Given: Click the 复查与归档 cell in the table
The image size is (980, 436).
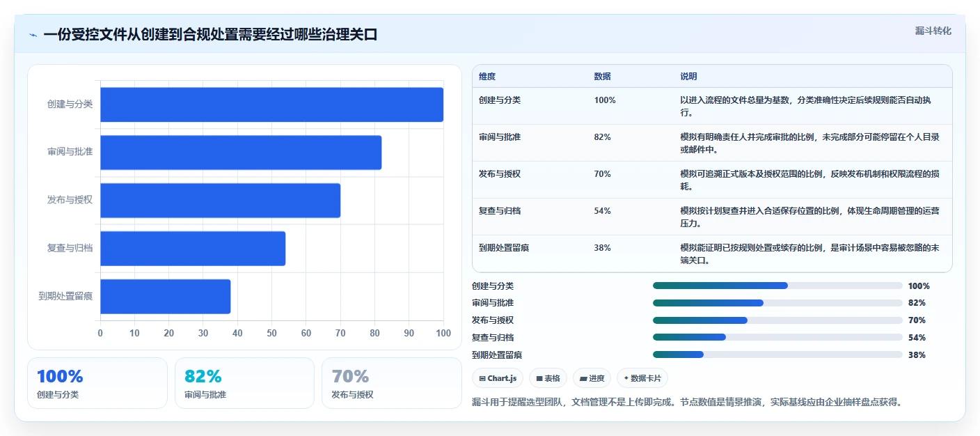Looking at the screenshot, I should [500, 211].
